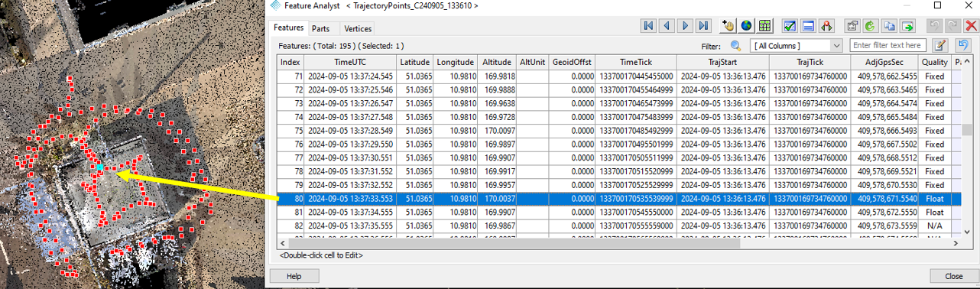Toggle the blue highlighted row button
Screen dimensions: 980x289
click(809, 26)
